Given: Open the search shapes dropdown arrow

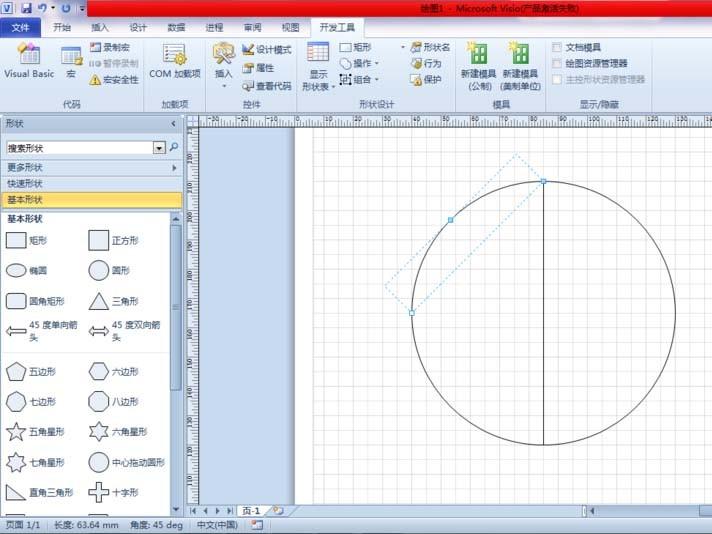Looking at the screenshot, I should click(x=159, y=148).
